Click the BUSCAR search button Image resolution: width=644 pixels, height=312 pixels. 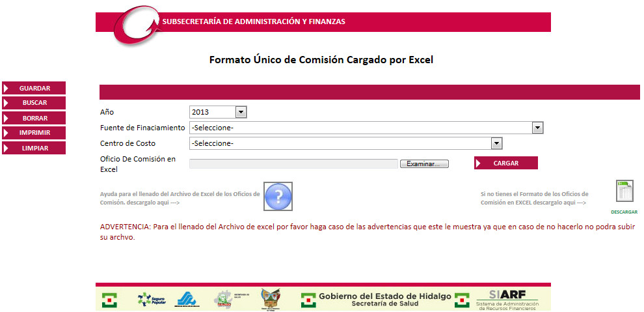point(34,103)
